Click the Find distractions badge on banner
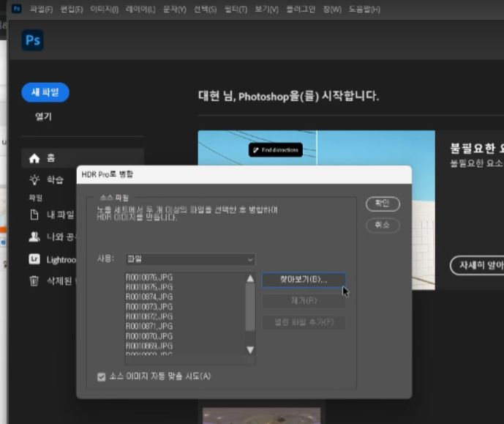Image resolution: width=504 pixels, height=424 pixels. [276, 150]
